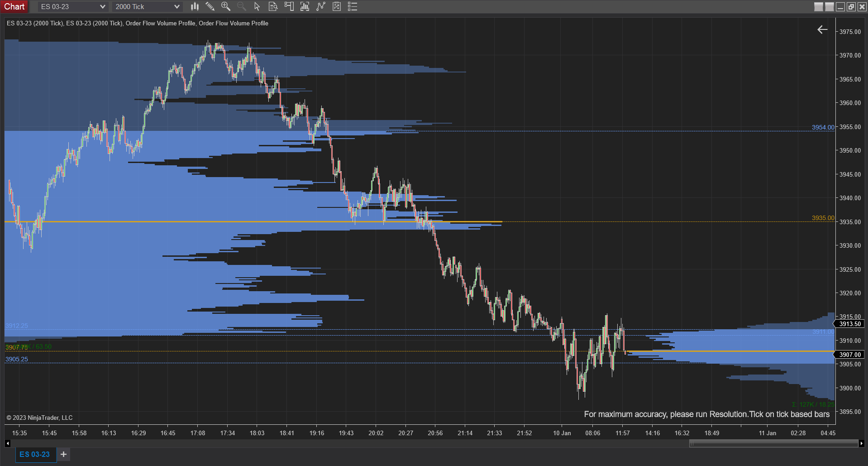The image size is (868, 466).
Task: Click the 04:45 time axis label
Action: [x=828, y=433]
